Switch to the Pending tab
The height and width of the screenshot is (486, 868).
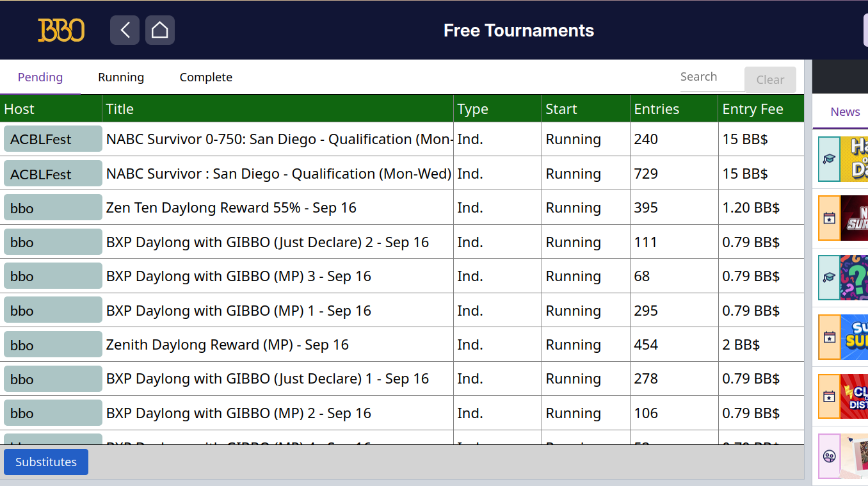click(x=40, y=77)
